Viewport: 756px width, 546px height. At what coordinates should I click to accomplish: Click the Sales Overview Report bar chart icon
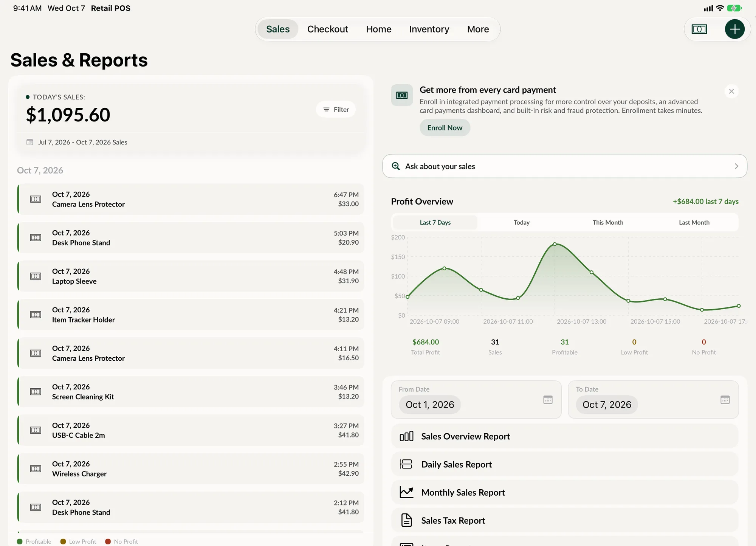406,436
